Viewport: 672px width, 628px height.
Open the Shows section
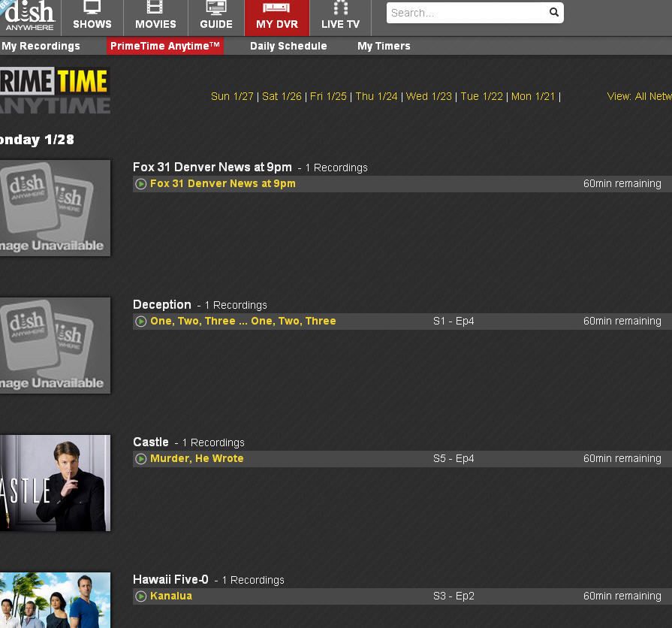(92, 17)
